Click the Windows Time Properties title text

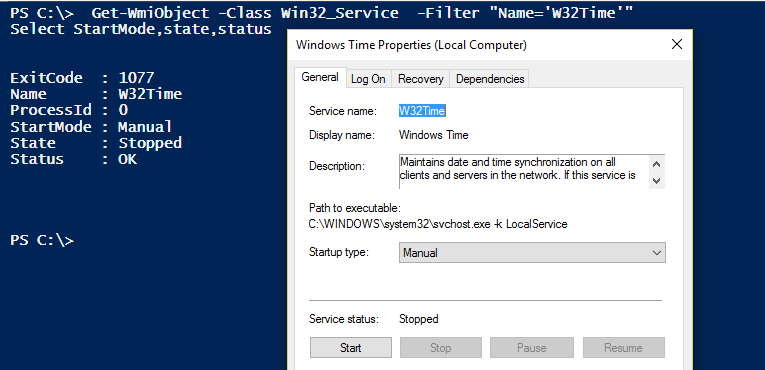click(x=411, y=45)
